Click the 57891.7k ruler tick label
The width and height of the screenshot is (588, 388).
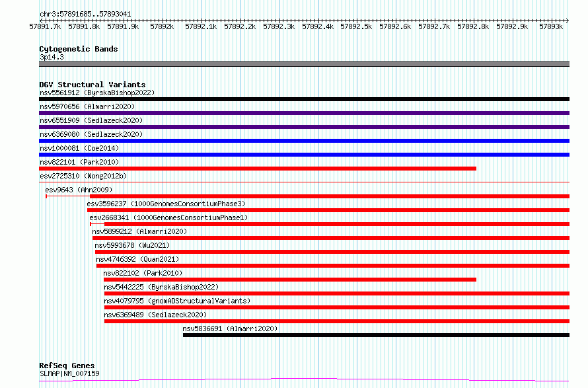(x=45, y=26)
